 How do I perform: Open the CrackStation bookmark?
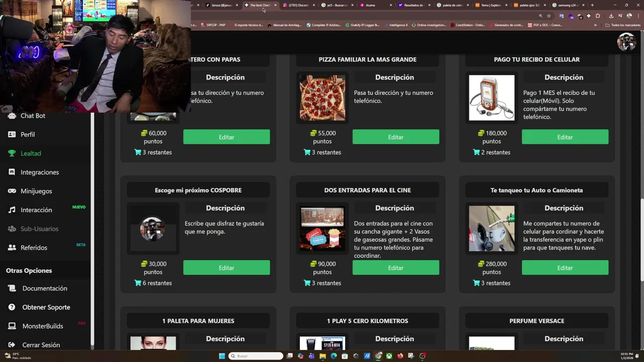coord(468,25)
